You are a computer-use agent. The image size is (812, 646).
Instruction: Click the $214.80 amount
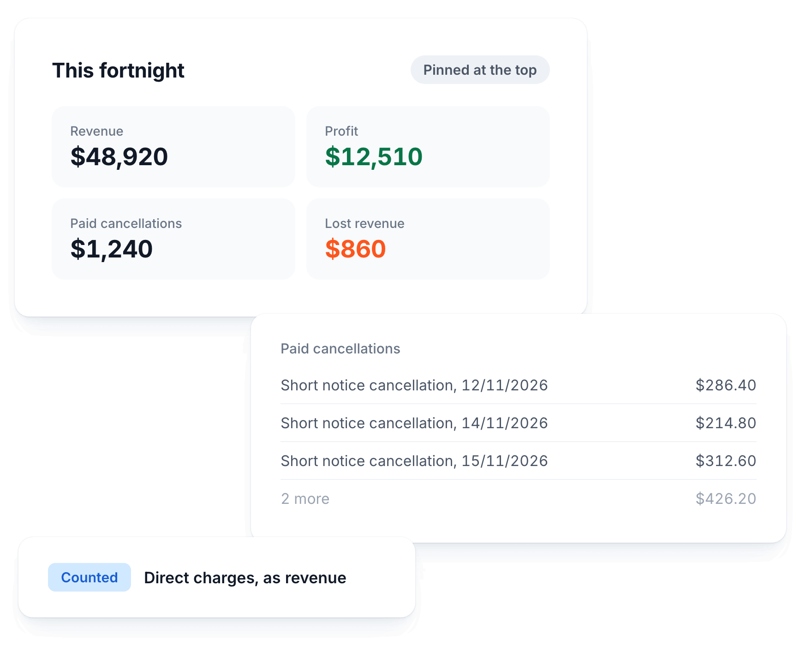726,423
